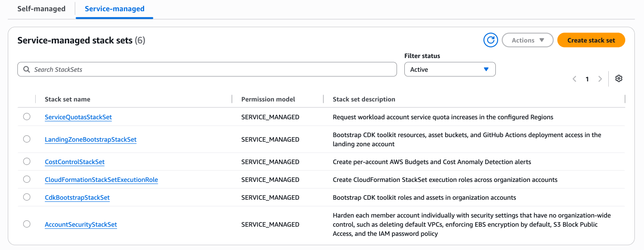Select CdkBootstrapStackSet radio button
Viewport: 644px width, 250px height.
coord(27,197)
